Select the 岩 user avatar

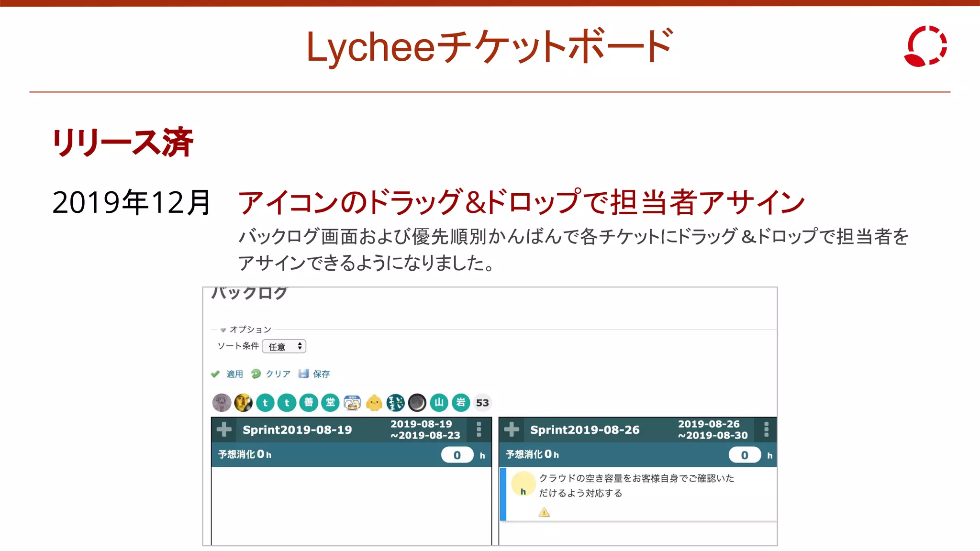[461, 403]
